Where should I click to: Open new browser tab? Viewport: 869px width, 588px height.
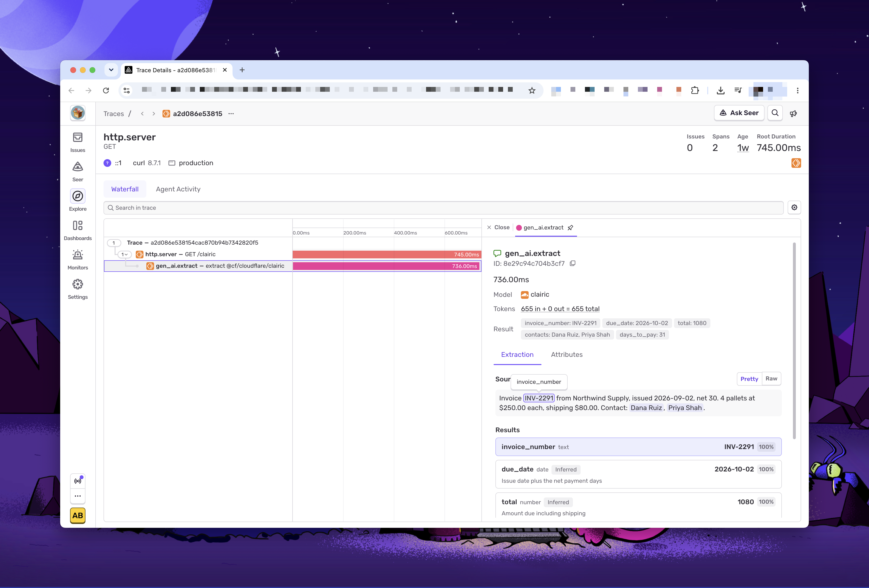pos(242,70)
